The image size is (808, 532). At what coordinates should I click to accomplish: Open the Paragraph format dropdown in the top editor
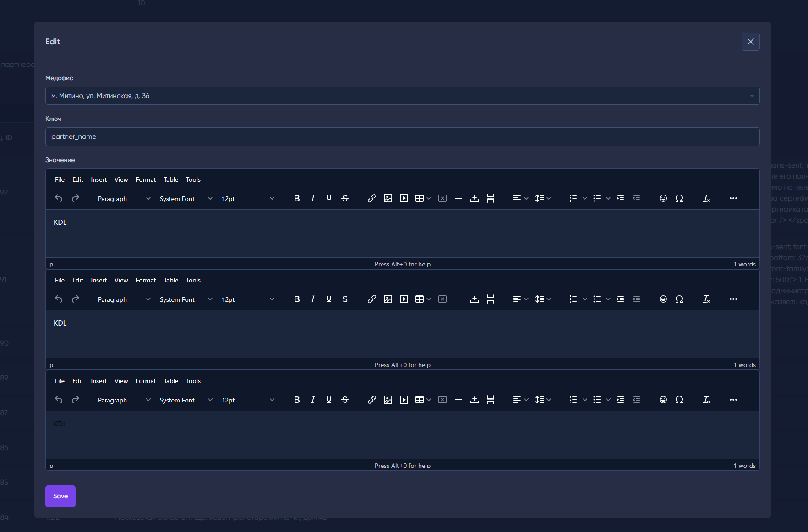(124, 199)
